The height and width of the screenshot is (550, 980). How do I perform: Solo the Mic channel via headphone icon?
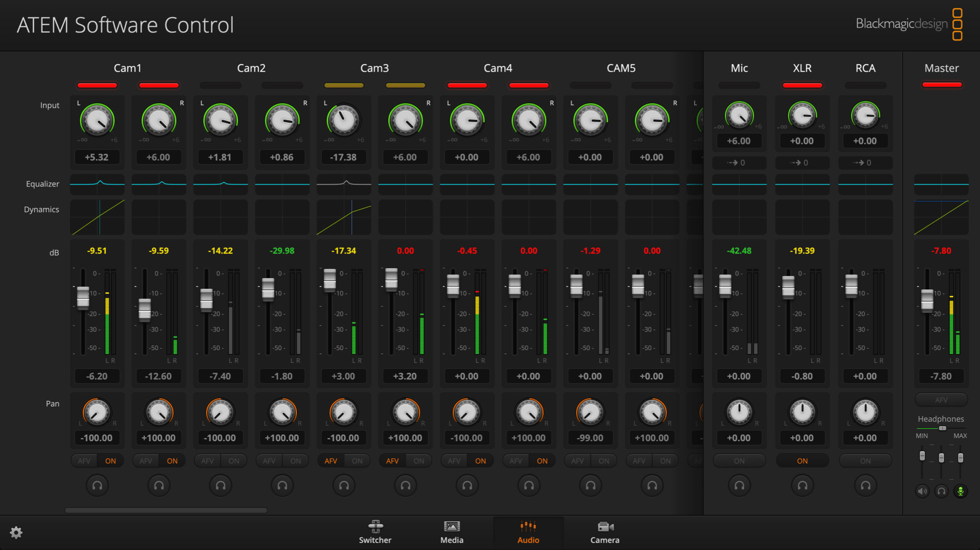[739, 485]
